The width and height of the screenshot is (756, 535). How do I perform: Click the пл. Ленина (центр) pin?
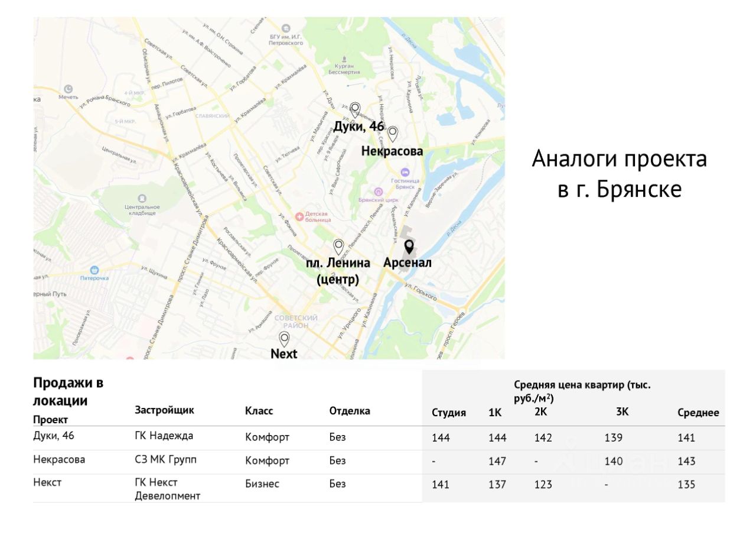(x=338, y=244)
